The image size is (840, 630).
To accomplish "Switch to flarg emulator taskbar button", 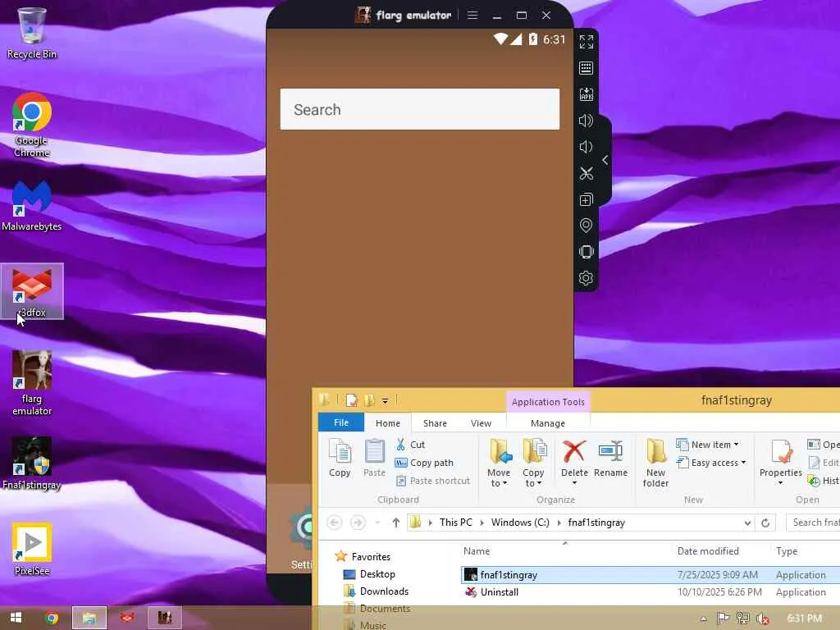I will click(x=164, y=619).
